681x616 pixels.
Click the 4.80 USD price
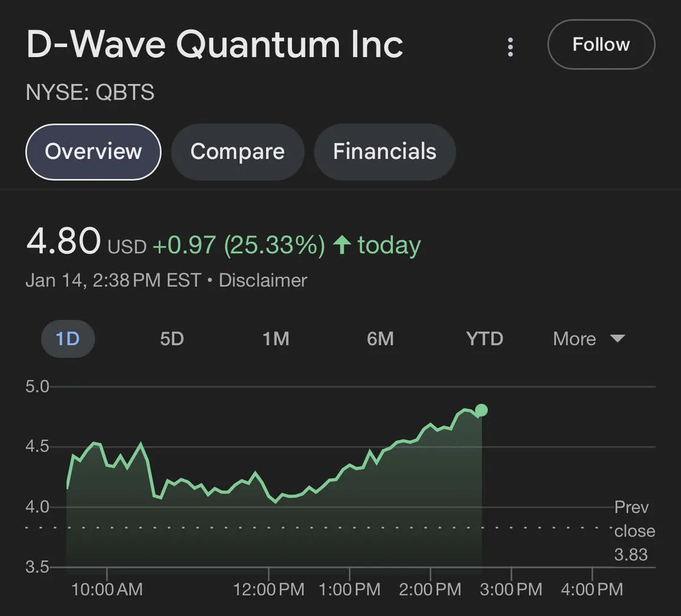point(64,241)
